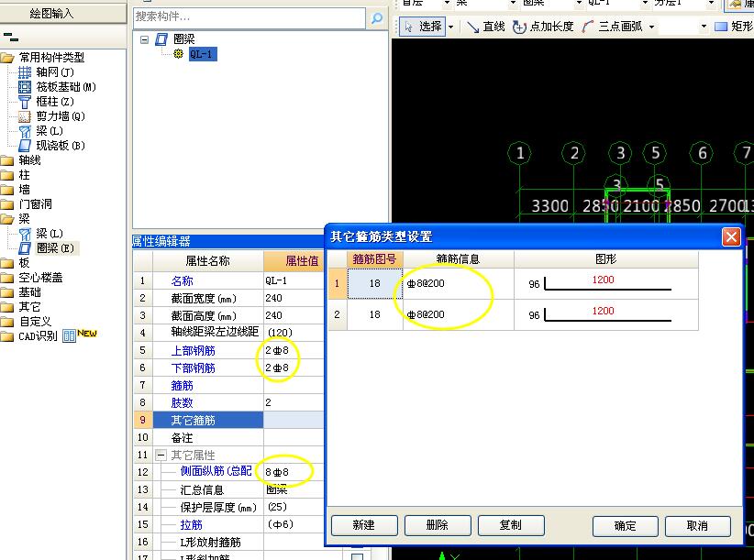Click the collapse icon below 绘图输入
754x560 pixels.
[x=11, y=37]
